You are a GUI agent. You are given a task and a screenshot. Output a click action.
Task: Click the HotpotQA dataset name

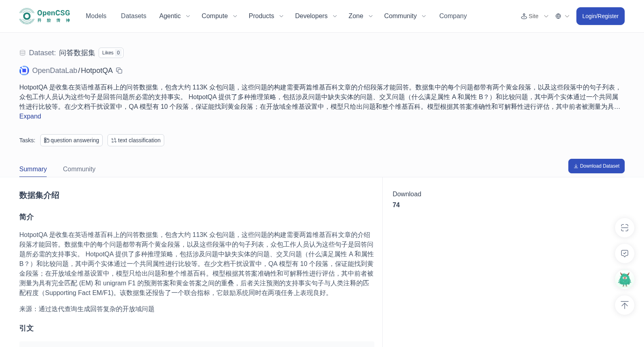coord(97,71)
